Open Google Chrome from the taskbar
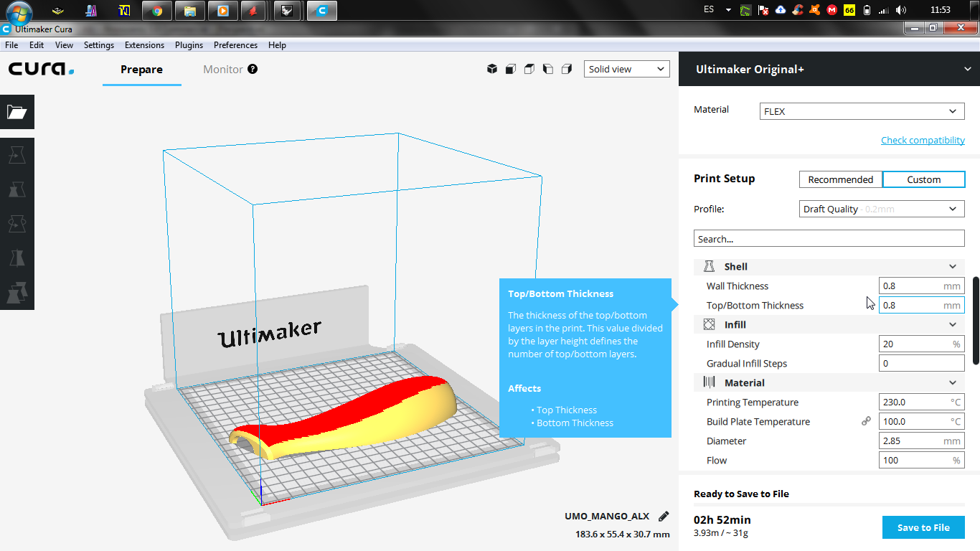The width and height of the screenshot is (980, 551). (x=157, y=10)
